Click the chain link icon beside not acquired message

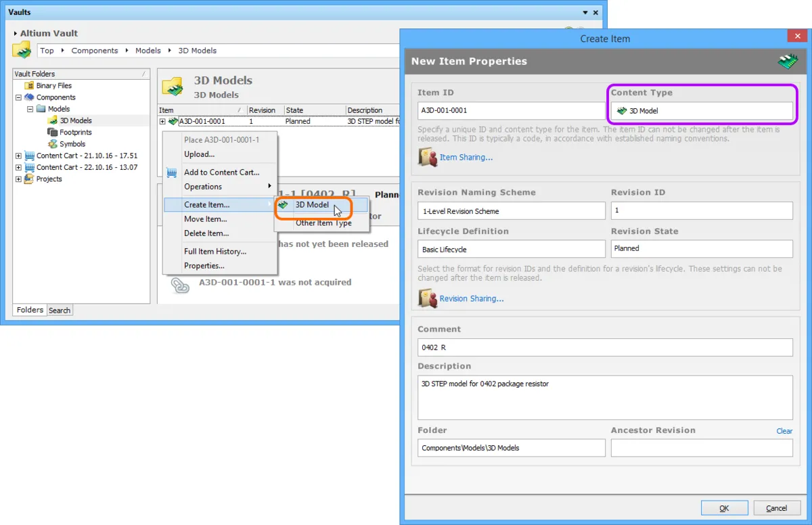click(x=179, y=285)
